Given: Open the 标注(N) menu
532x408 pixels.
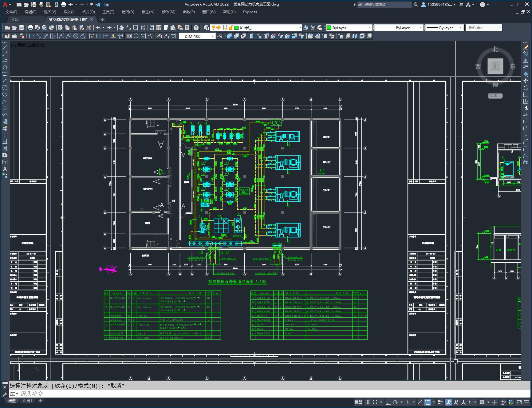Looking at the screenshot, I should [148, 12].
